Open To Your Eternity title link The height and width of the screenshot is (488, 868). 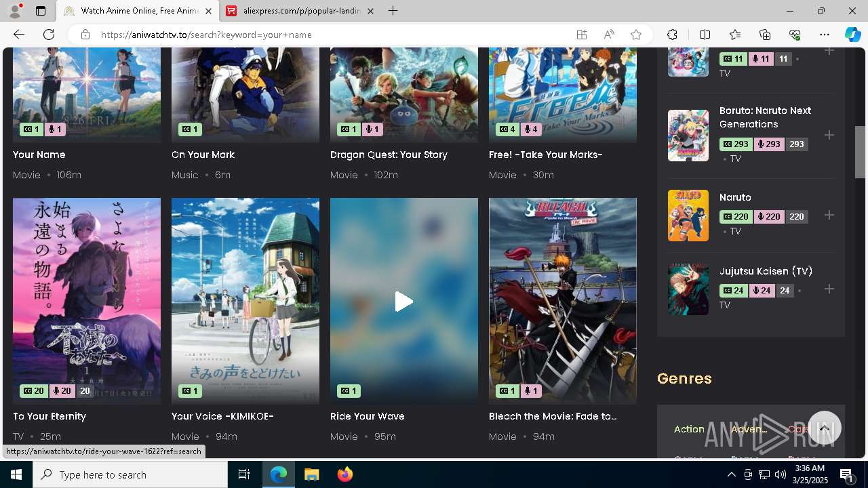pyautogui.click(x=50, y=416)
